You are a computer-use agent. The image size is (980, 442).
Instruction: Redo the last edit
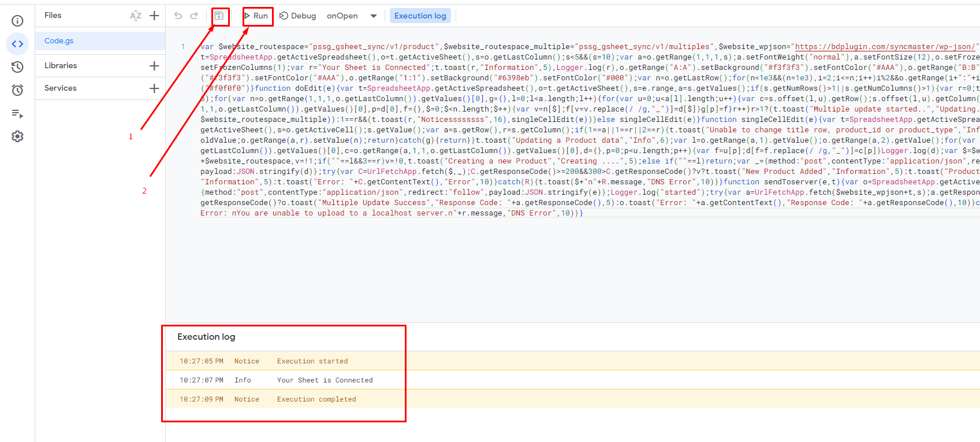coord(194,16)
